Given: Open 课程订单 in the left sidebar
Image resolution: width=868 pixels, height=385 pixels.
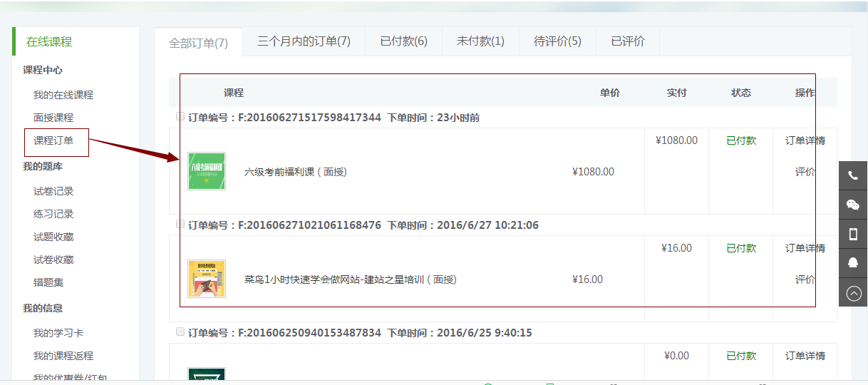Looking at the screenshot, I should (x=53, y=140).
